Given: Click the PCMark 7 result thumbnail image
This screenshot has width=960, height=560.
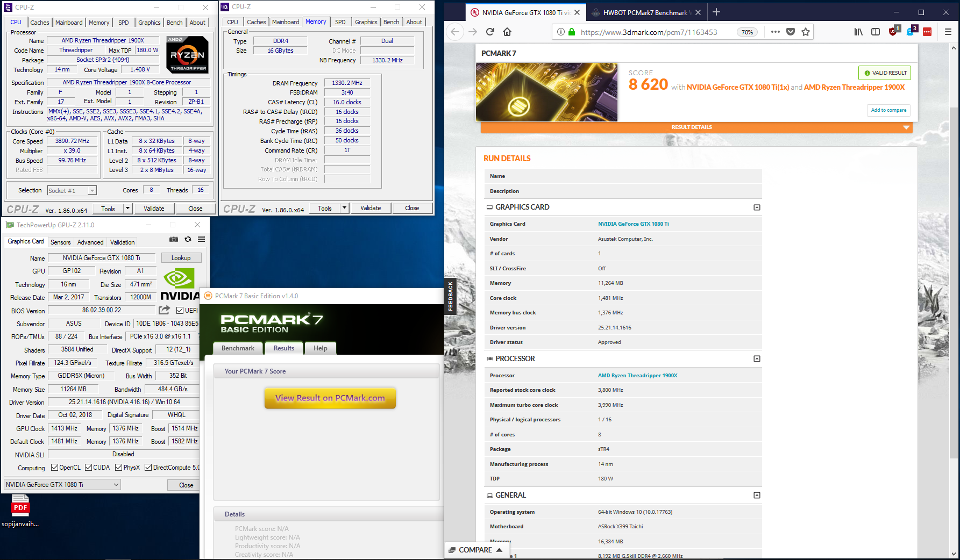Looking at the screenshot, I should pos(546,92).
